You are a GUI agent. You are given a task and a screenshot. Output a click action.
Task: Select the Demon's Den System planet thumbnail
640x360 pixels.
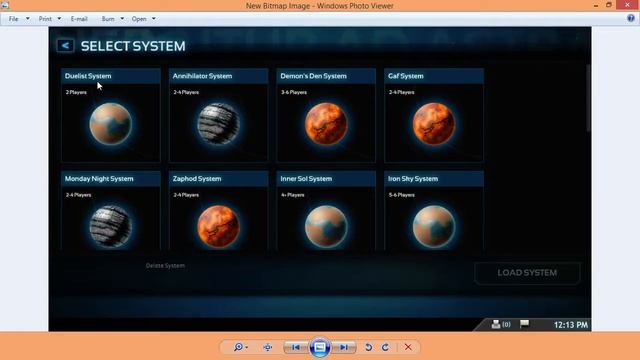[326, 124]
